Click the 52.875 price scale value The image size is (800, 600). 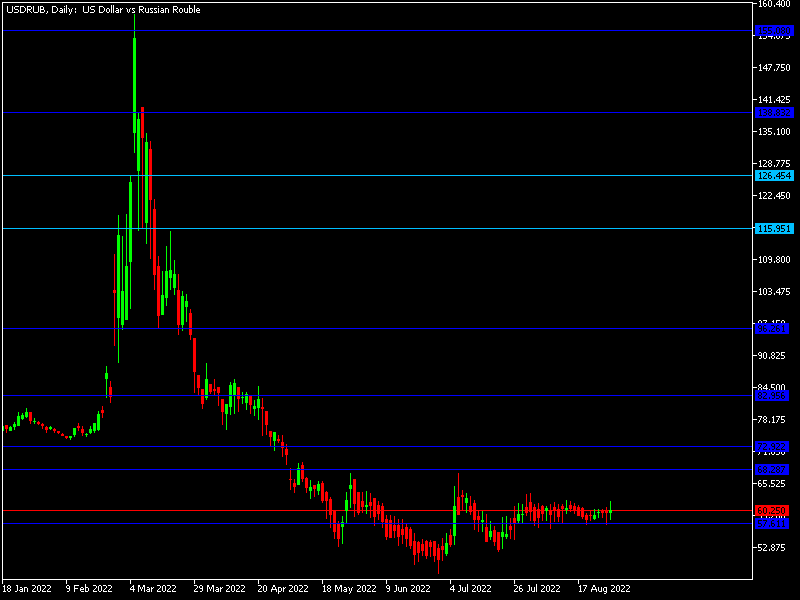(x=772, y=547)
